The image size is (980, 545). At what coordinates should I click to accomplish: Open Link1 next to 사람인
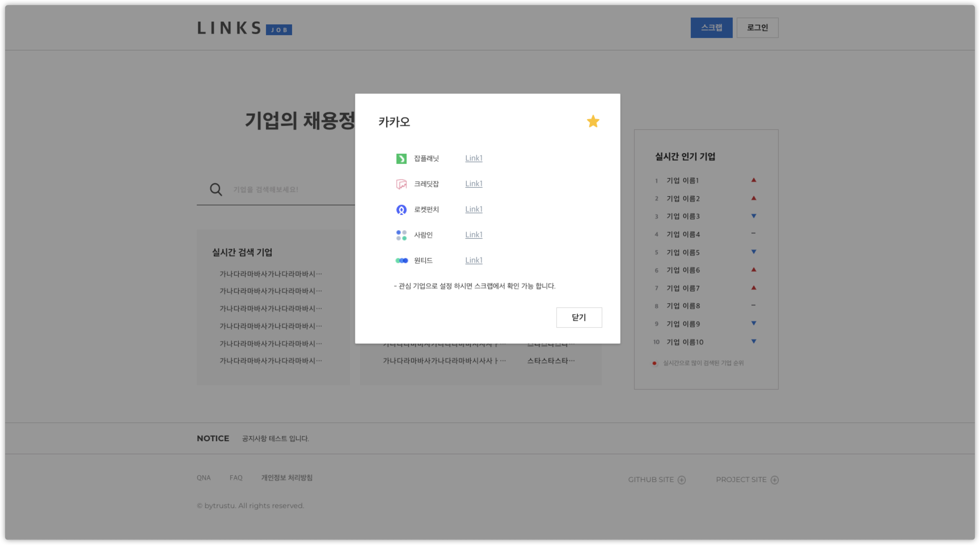[474, 235]
